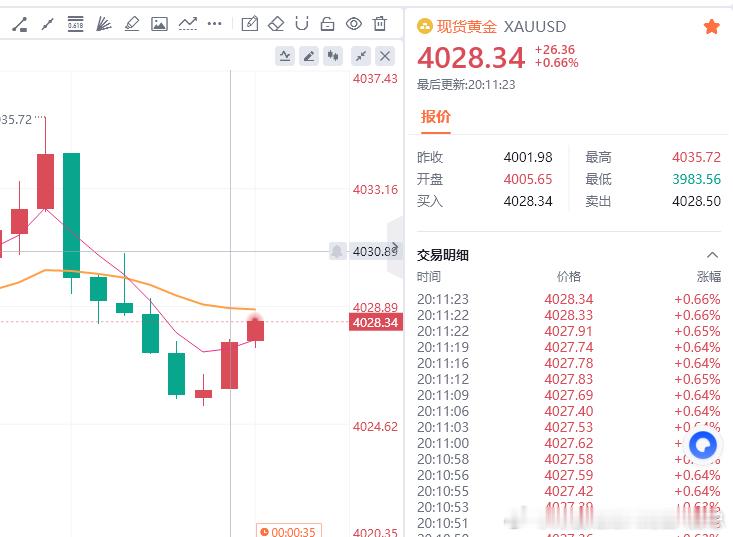Screen dimensions: 733x537
Task: Select trade row at 20:11:16
Action: tap(569, 363)
